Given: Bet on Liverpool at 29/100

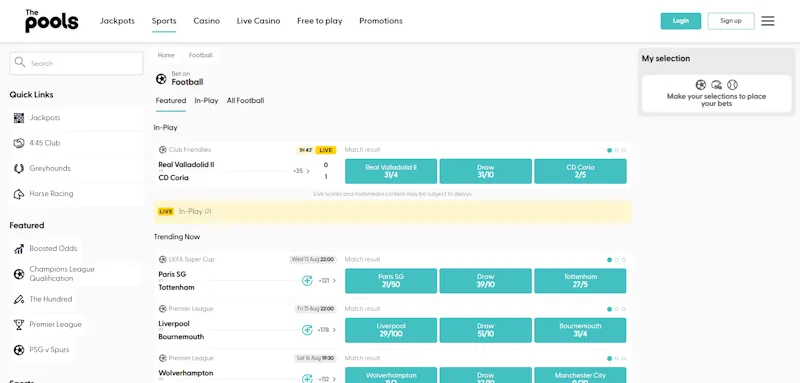Looking at the screenshot, I should (x=391, y=330).
